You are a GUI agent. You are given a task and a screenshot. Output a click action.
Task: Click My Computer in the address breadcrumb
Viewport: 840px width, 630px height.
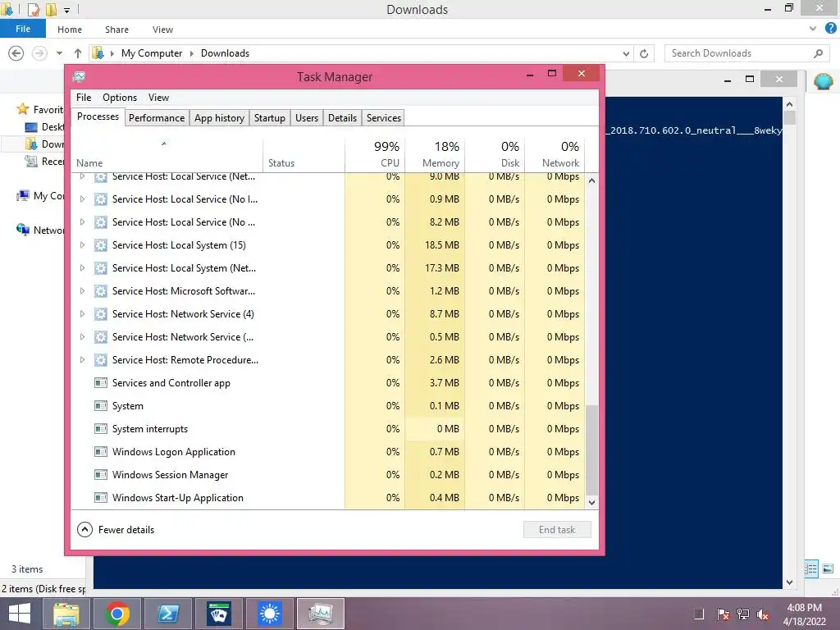pyautogui.click(x=152, y=53)
